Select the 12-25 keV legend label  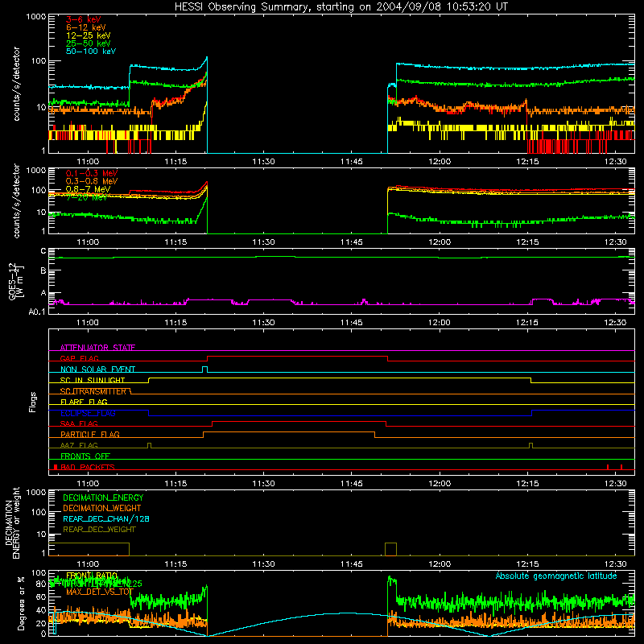[x=89, y=35]
